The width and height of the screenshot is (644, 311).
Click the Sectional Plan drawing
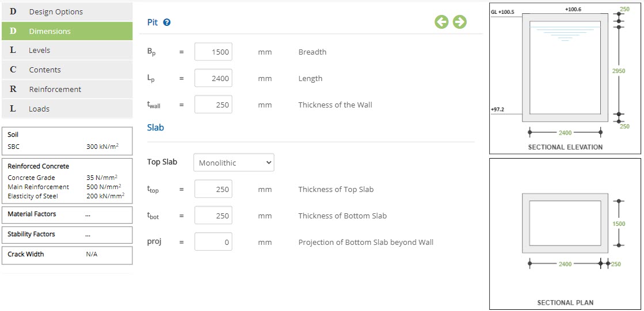[x=565, y=233]
